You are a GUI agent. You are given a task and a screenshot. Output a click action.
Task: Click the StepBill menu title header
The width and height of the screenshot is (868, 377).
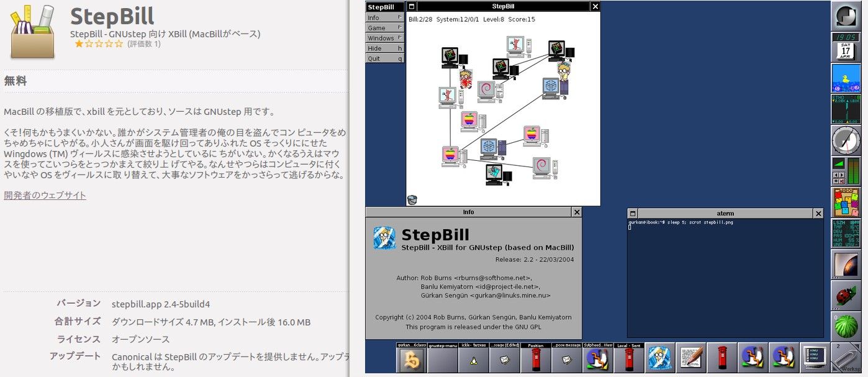pyautogui.click(x=385, y=7)
